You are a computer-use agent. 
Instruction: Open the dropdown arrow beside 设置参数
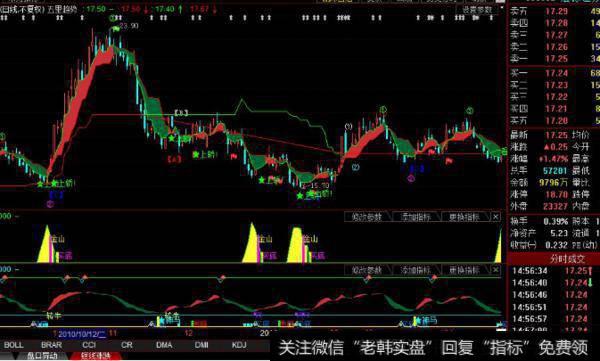point(501,8)
